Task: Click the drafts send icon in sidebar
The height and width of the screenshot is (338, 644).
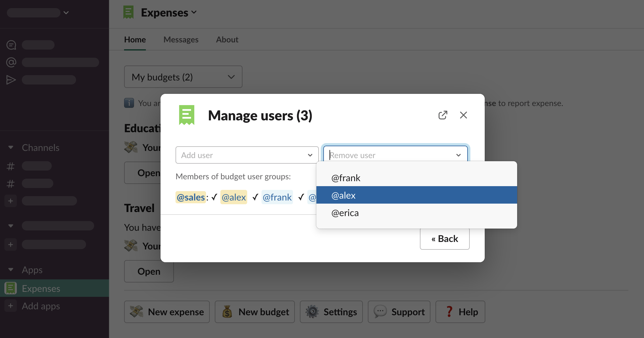Action: [x=11, y=80]
